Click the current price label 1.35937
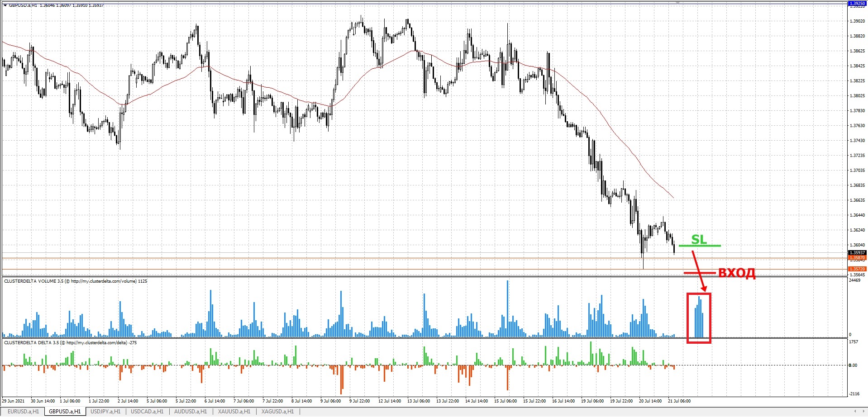The image size is (868, 417). click(857, 253)
